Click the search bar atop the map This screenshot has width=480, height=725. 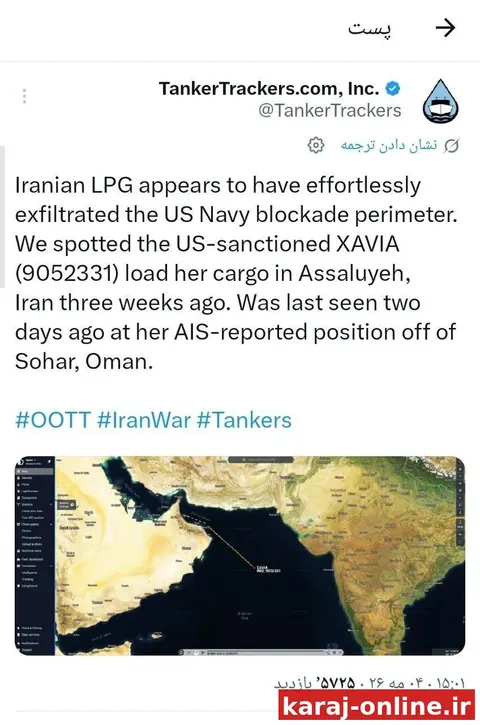click(261, 460)
